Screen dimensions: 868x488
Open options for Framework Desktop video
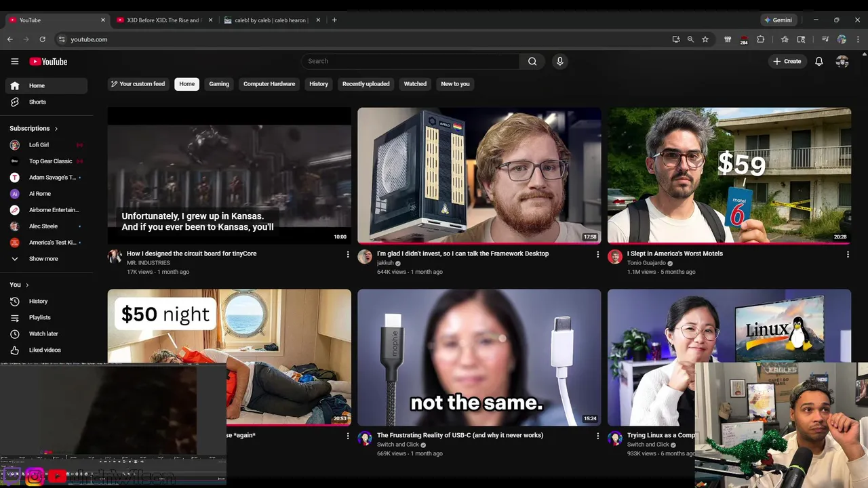(598, 254)
